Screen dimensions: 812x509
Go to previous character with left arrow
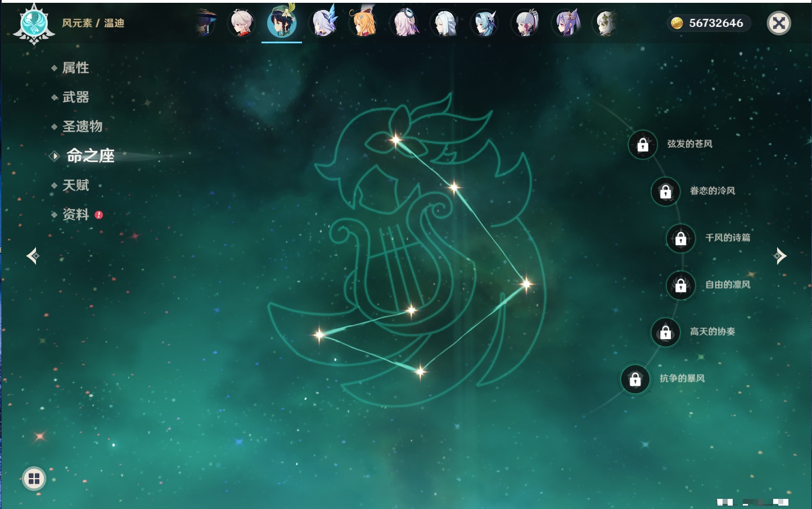[33, 256]
